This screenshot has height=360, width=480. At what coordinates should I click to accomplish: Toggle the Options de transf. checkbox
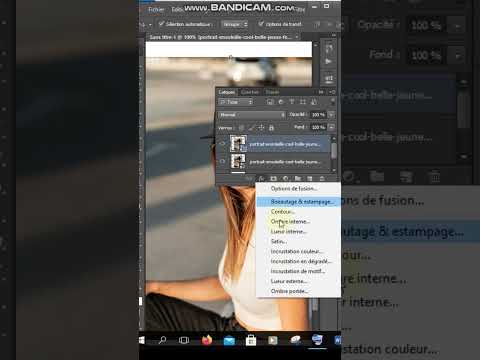[261, 24]
